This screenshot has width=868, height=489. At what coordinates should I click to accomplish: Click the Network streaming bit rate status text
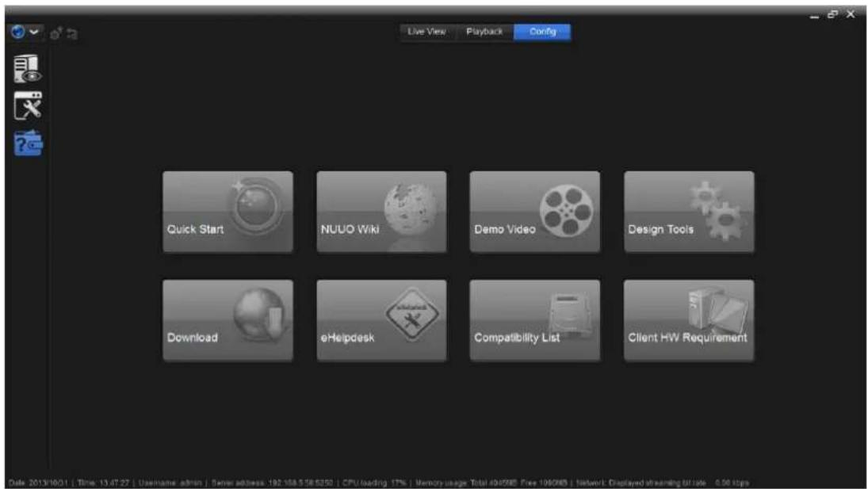[x=663, y=483]
